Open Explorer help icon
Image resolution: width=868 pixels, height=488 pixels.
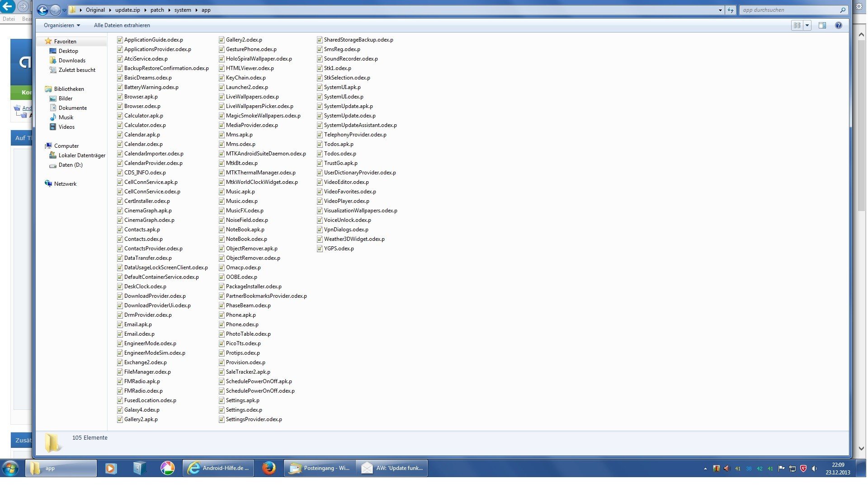tap(839, 25)
